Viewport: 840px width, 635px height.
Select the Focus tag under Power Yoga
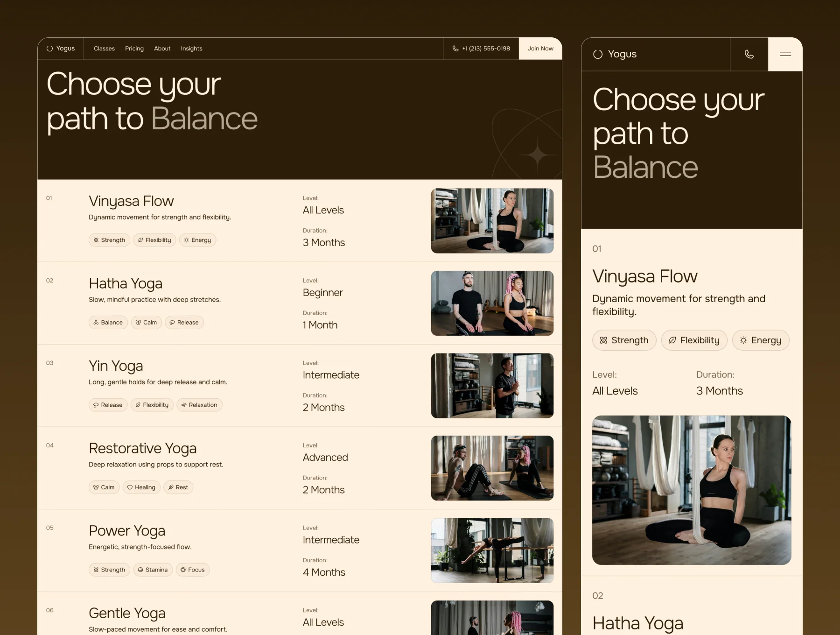click(x=193, y=570)
